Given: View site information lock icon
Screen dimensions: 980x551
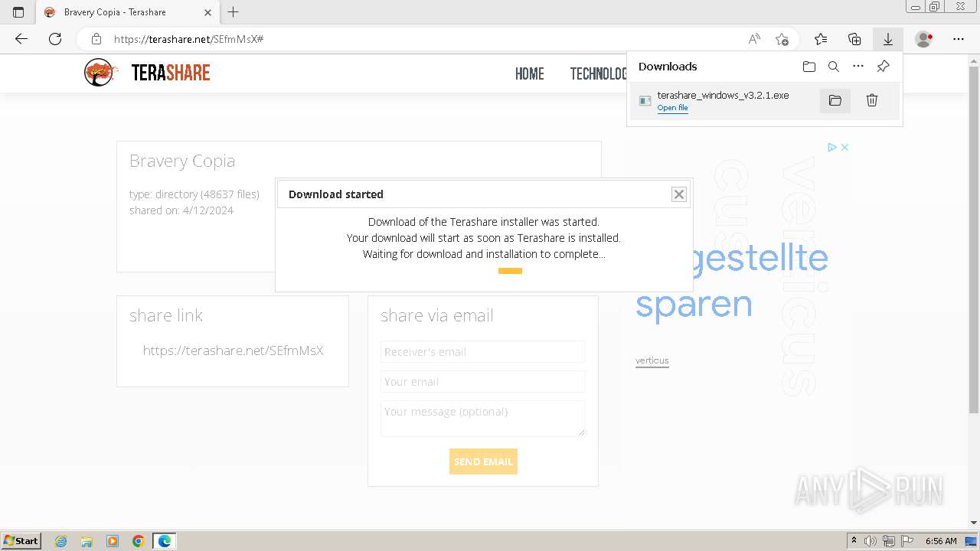Looking at the screenshot, I should point(96,39).
